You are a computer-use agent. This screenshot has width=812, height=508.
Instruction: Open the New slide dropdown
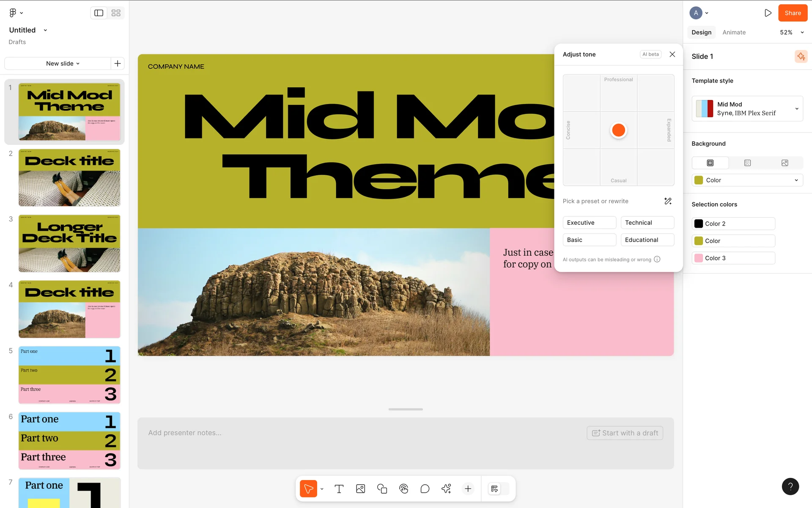(x=63, y=63)
